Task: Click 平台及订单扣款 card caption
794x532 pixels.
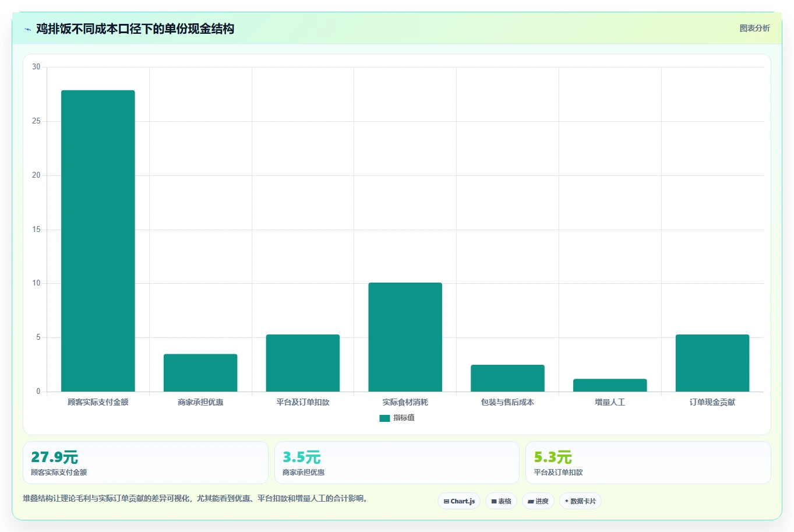Action: point(558,473)
